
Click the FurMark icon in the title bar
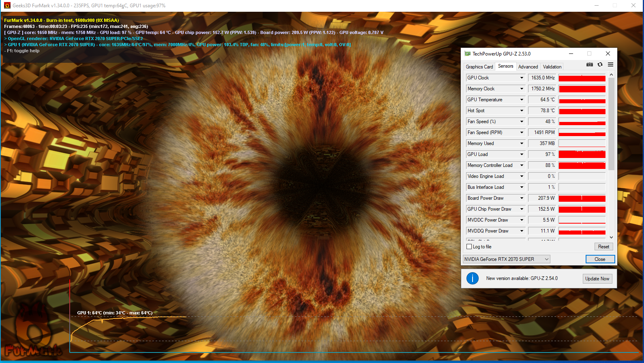point(7,6)
